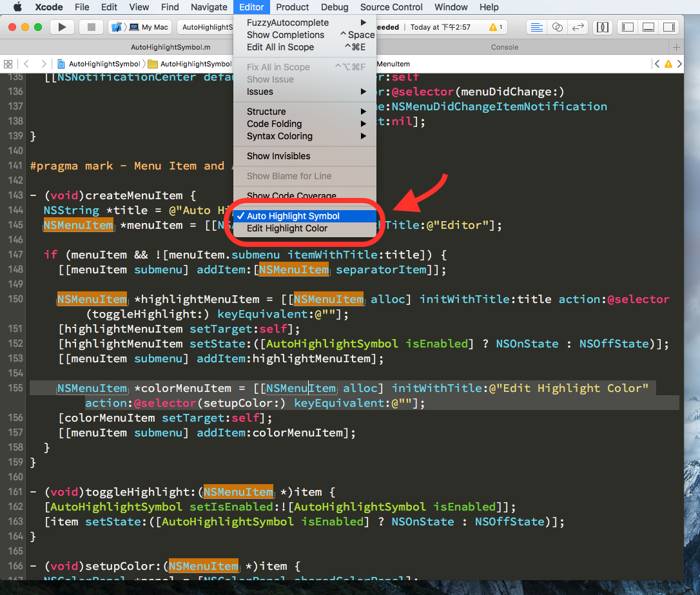Toggle the Navigator panel visibility
The image size is (700, 595).
(x=627, y=27)
